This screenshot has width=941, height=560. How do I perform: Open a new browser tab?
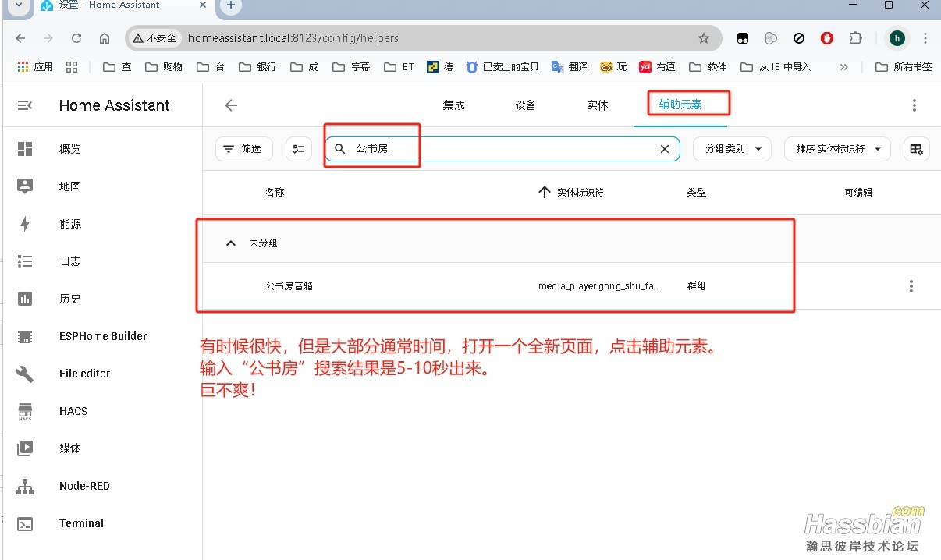click(230, 5)
